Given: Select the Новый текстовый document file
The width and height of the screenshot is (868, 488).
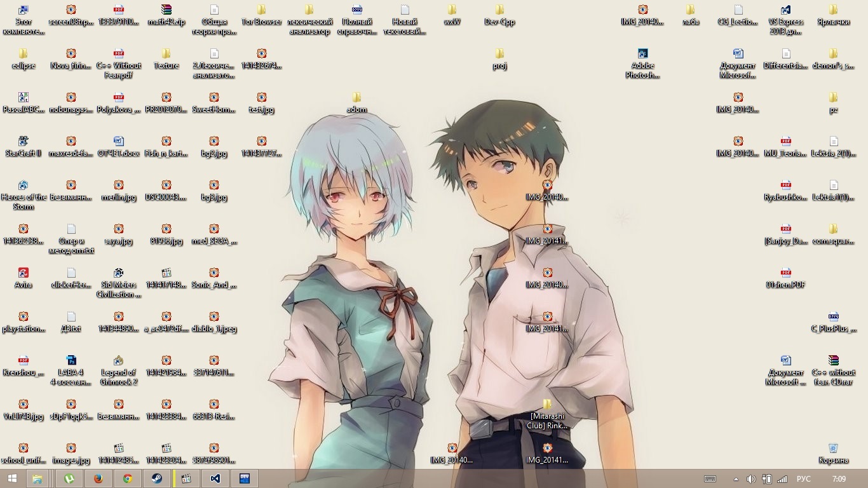Looking at the screenshot, I should (405, 20).
